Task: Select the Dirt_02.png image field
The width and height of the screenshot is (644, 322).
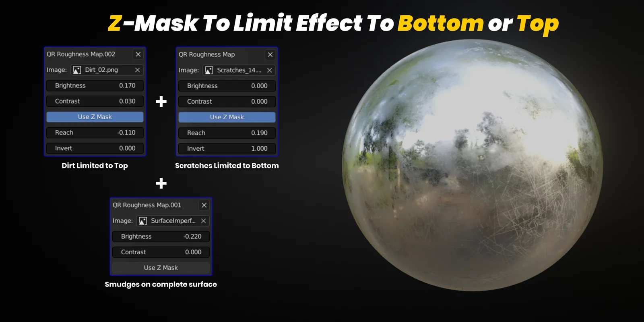Action: pyautogui.click(x=107, y=70)
